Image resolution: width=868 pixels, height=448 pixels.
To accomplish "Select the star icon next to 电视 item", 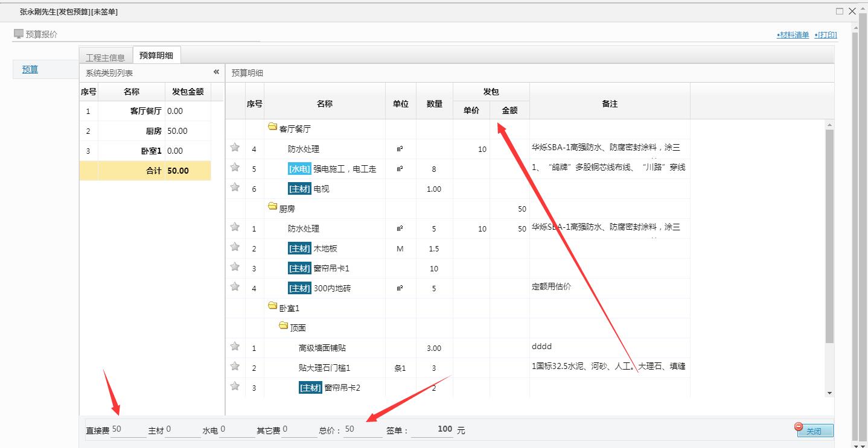I will (235, 188).
